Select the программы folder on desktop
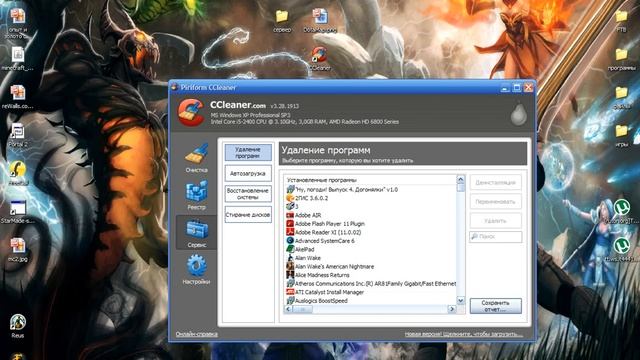Image resolution: width=640 pixels, height=360 pixels. coord(621,60)
